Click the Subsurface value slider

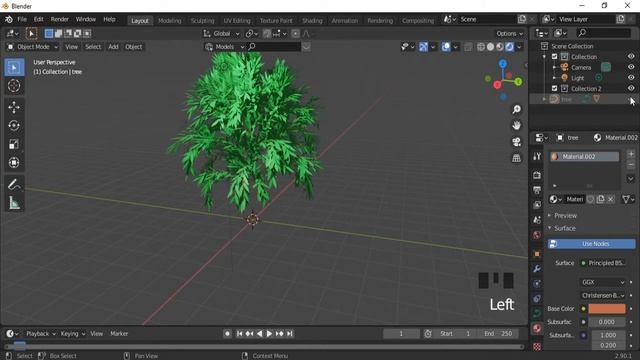[x=607, y=322]
